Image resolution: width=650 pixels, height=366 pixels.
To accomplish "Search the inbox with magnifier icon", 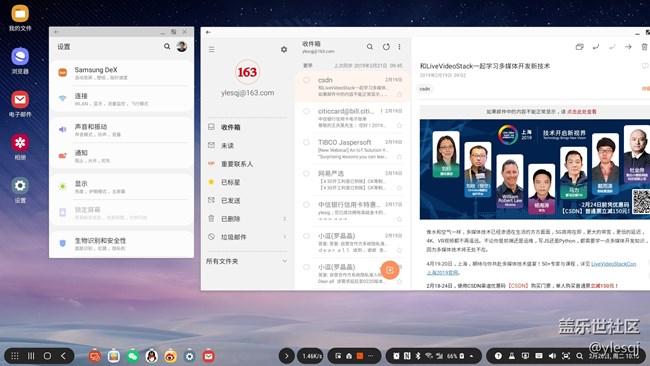I will (370, 47).
